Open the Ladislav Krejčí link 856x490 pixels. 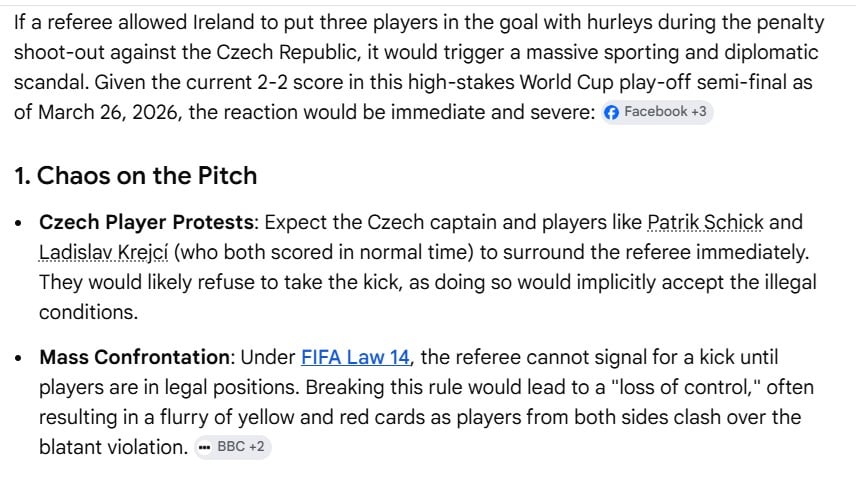pos(98,252)
